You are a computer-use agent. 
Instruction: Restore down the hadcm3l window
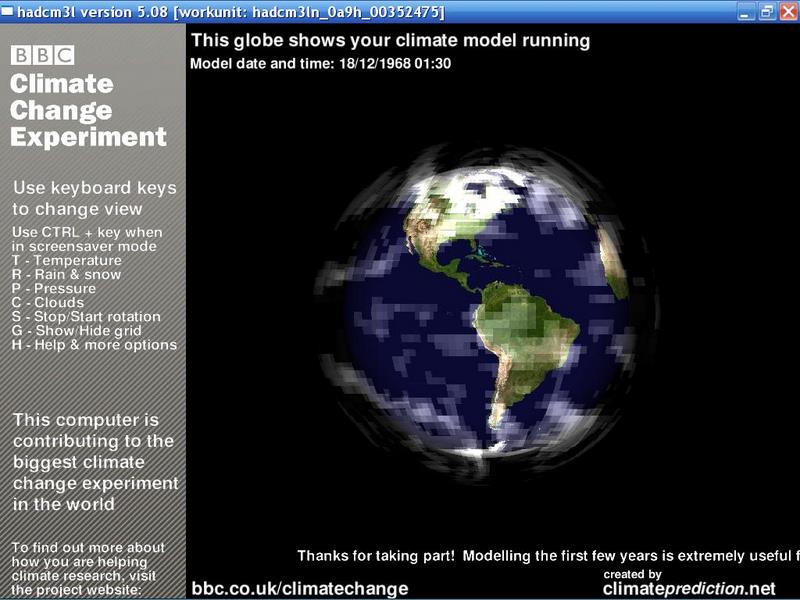point(766,12)
